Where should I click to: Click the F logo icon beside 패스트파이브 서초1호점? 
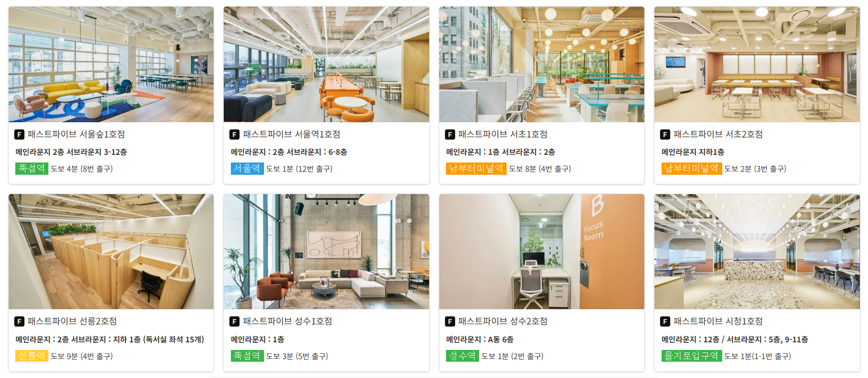pyautogui.click(x=450, y=134)
